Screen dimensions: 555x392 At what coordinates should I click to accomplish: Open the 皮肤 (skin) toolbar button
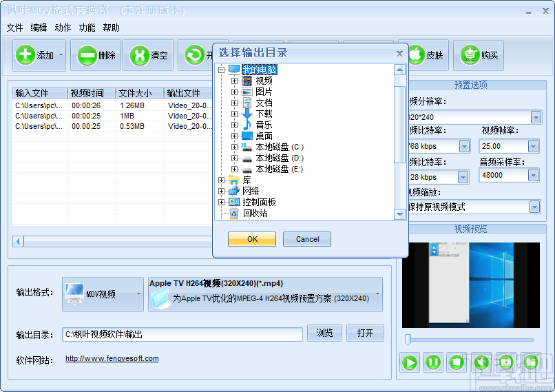coord(428,55)
